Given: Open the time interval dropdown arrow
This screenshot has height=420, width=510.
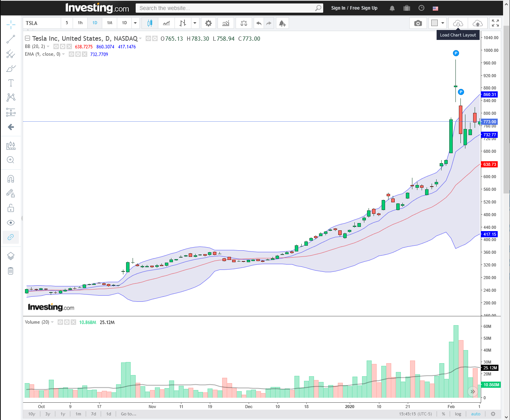Looking at the screenshot, I should click(135, 23).
